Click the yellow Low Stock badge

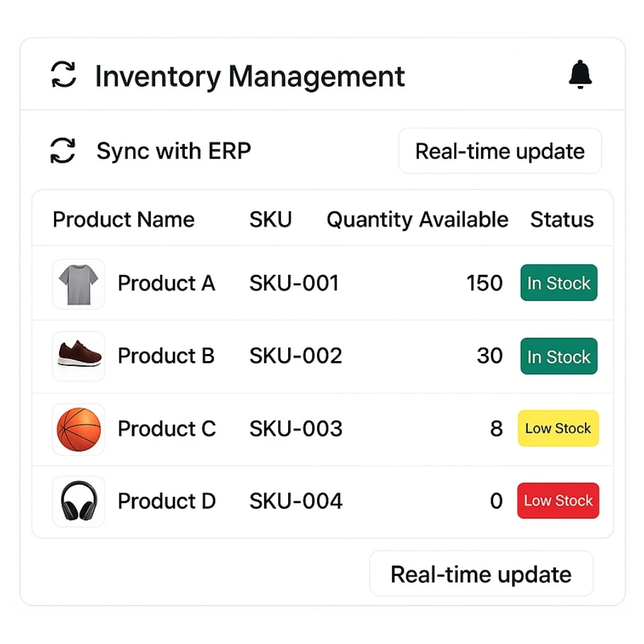(558, 429)
